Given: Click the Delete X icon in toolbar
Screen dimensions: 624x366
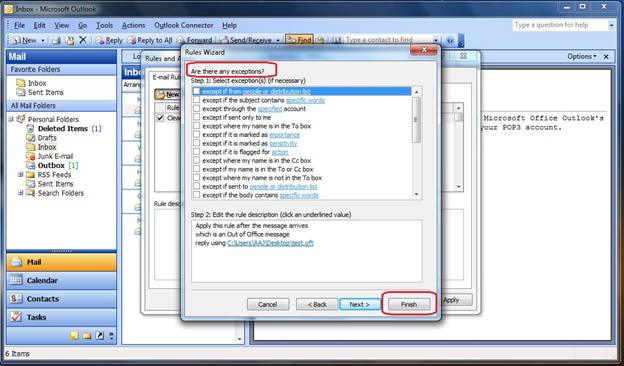Looking at the screenshot, I should [83, 40].
